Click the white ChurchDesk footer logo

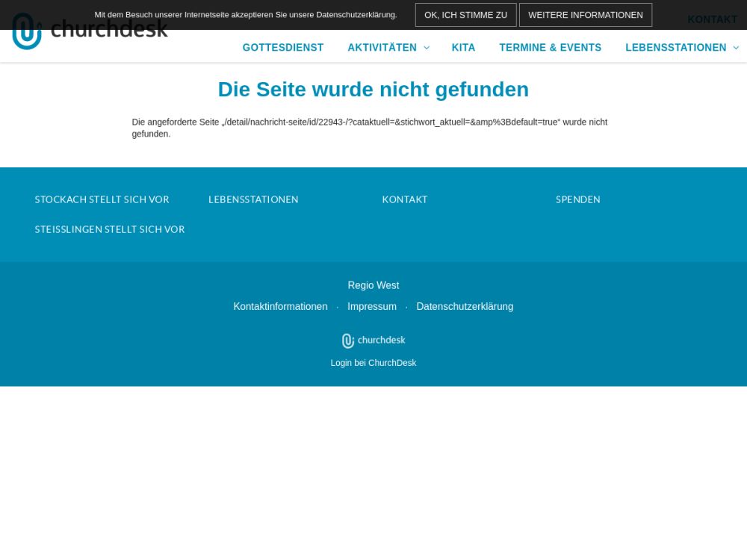[x=373, y=340]
